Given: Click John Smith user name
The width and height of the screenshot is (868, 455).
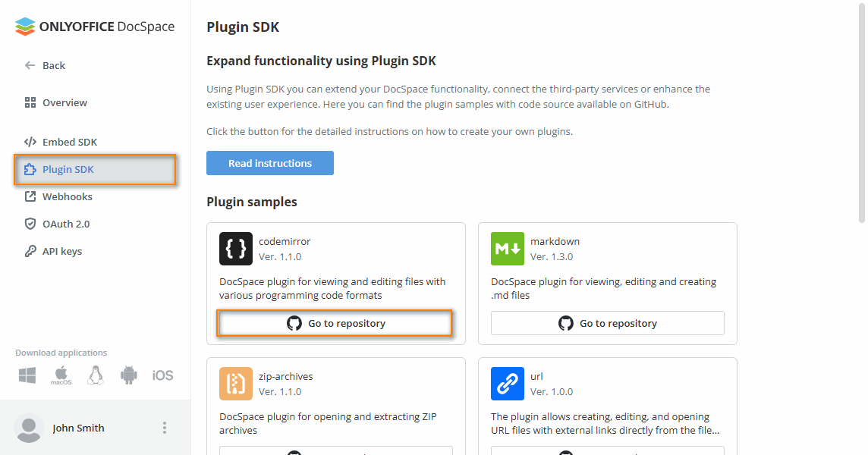Looking at the screenshot, I should [x=79, y=428].
